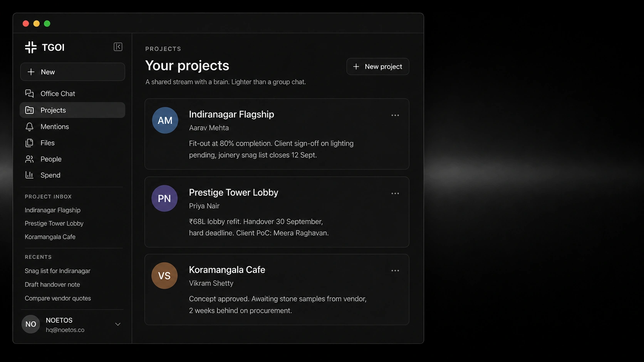Screen dimensions: 644x362
Task: Click the AM avatar for Aarav Mehta
Action: pos(165,120)
